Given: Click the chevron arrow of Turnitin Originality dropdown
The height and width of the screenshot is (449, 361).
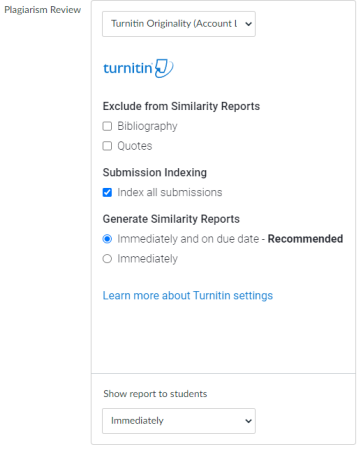Looking at the screenshot, I should point(248,24).
